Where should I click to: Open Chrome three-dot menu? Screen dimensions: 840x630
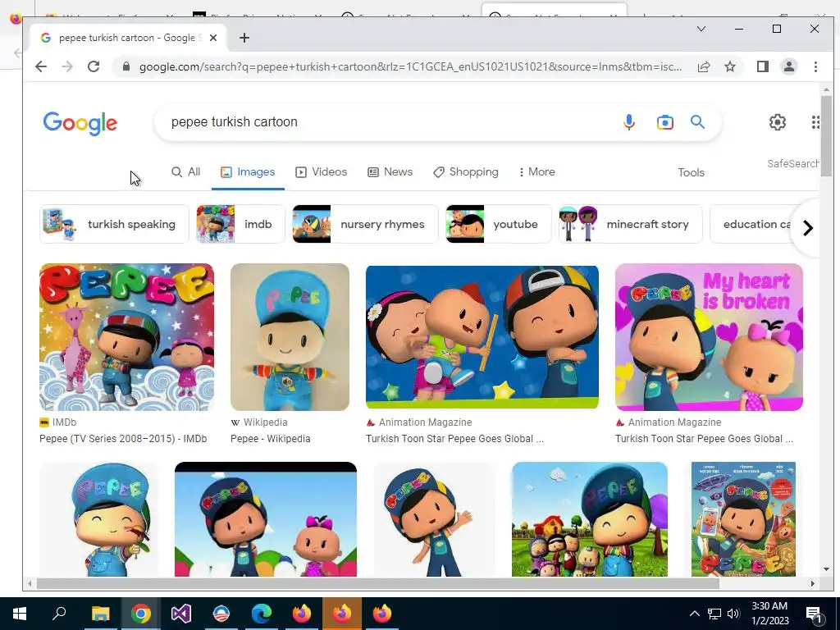coord(815,66)
